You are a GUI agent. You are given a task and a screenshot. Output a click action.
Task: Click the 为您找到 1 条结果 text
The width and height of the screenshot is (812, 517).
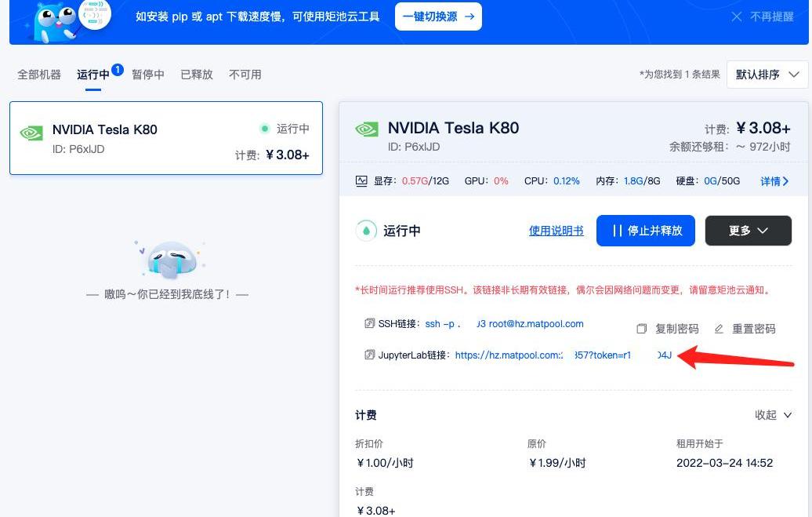tap(680, 75)
